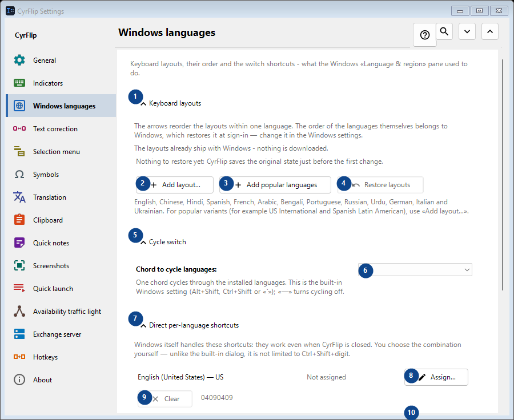Click the 'Not assigned' status text
Viewport: 514px width, 420px height.
tap(326, 377)
